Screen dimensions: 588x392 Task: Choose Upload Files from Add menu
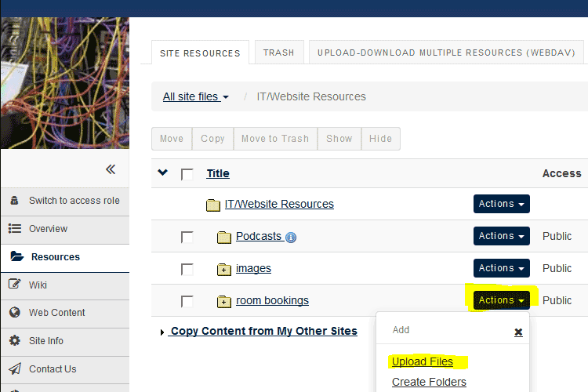pos(422,361)
